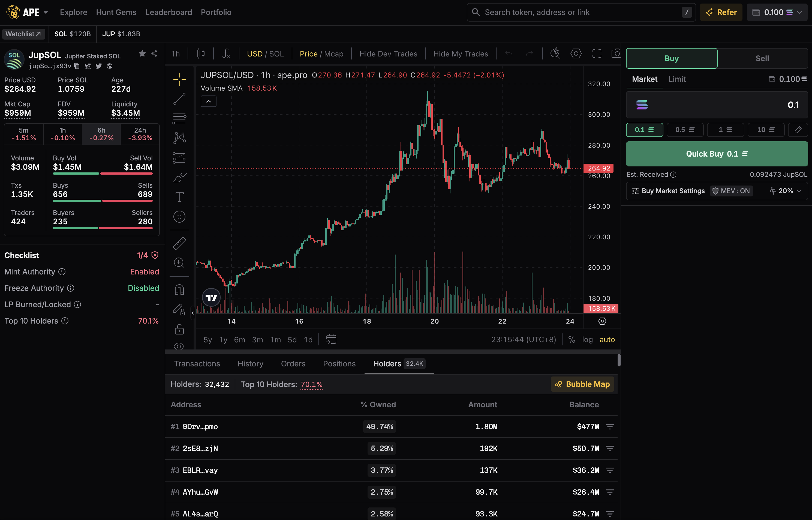Screen dimensions: 812x520
Task: Add JupSOL to favorites with star
Action: [x=142, y=53]
